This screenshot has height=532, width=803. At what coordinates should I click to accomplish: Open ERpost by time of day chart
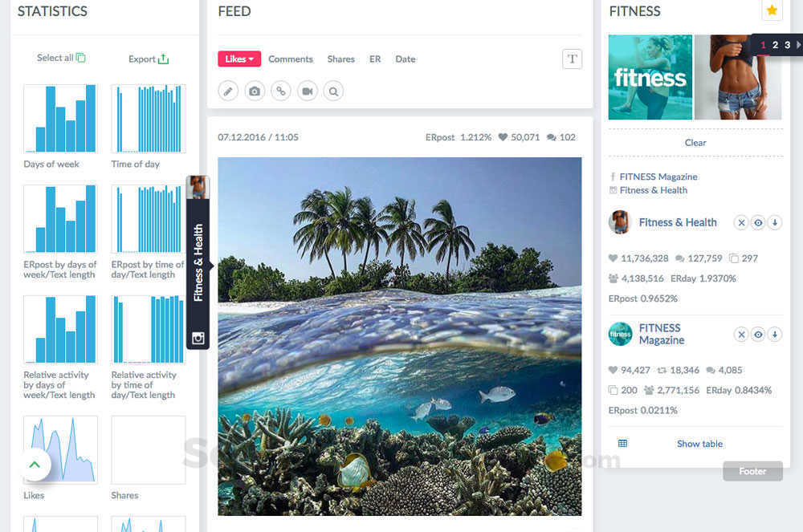click(x=149, y=219)
